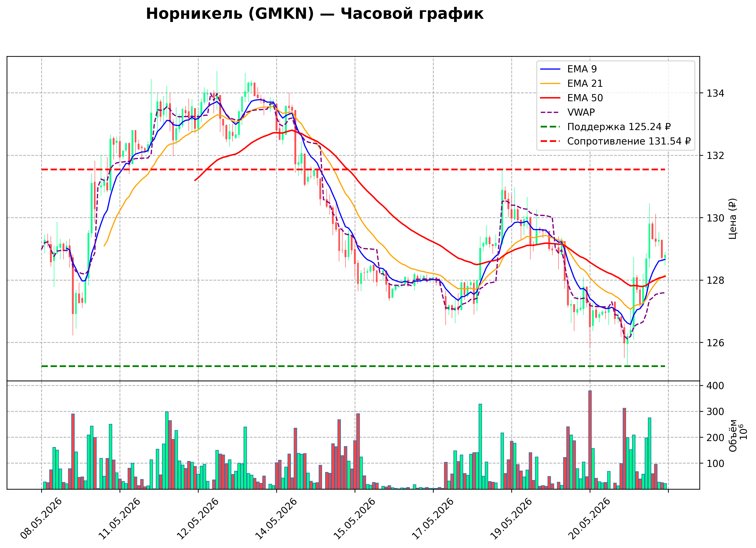Click the '14.05.2026' date label
Image resolution: width=756 pixels, height=548 pixels.
(x=276, y=518)
